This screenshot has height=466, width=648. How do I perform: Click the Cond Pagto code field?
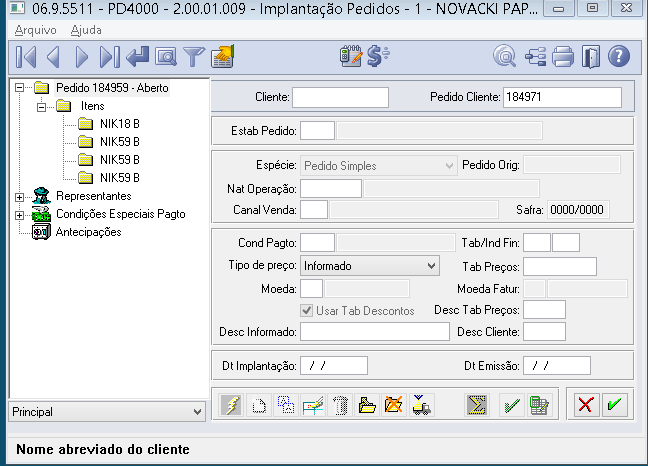click(x=317, y=243)
